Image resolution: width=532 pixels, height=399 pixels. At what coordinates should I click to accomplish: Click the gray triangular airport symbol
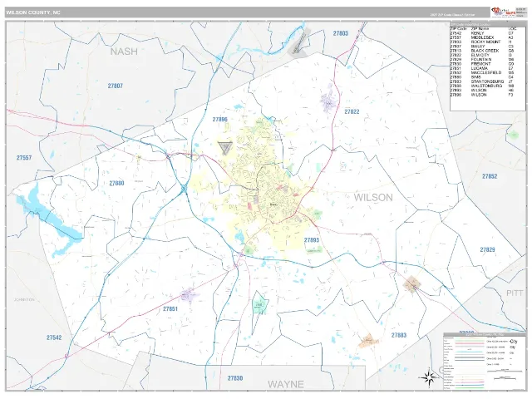[x=225, y=148]
